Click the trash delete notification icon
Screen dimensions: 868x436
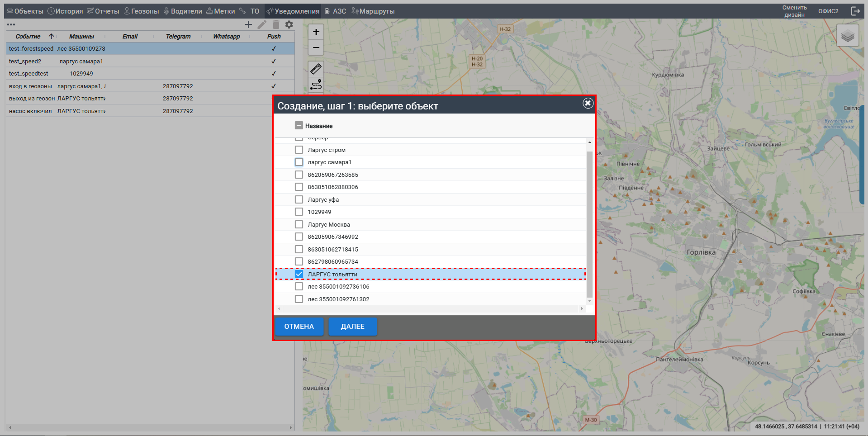click(x=276, y=24)
